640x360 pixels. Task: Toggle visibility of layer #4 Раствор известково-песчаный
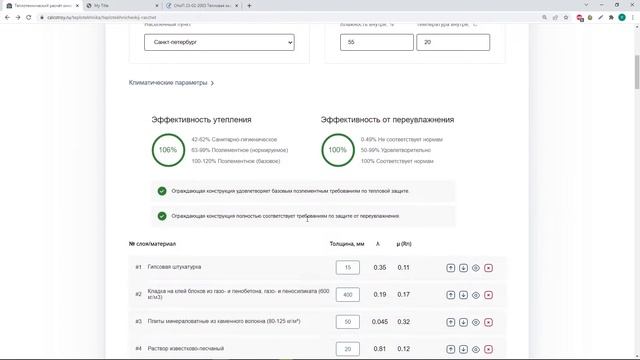click(x=476, y=349)
